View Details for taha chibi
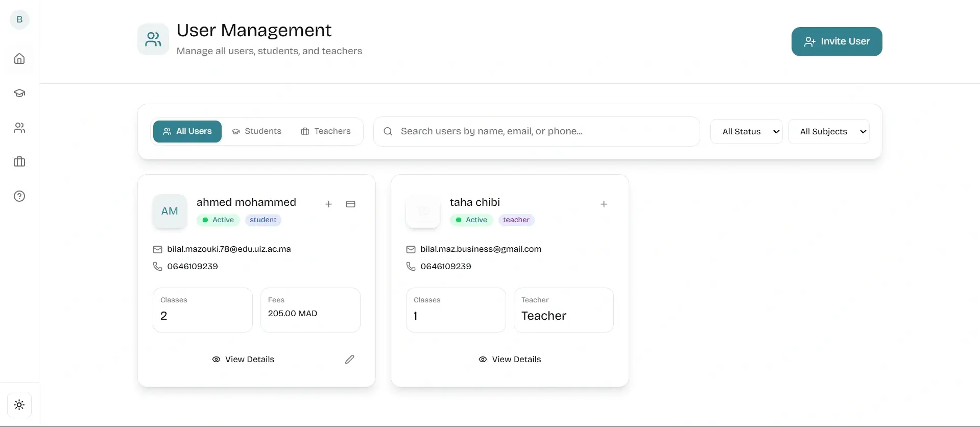Viewport: 980px width, 427px height. (x=510, y=360)
